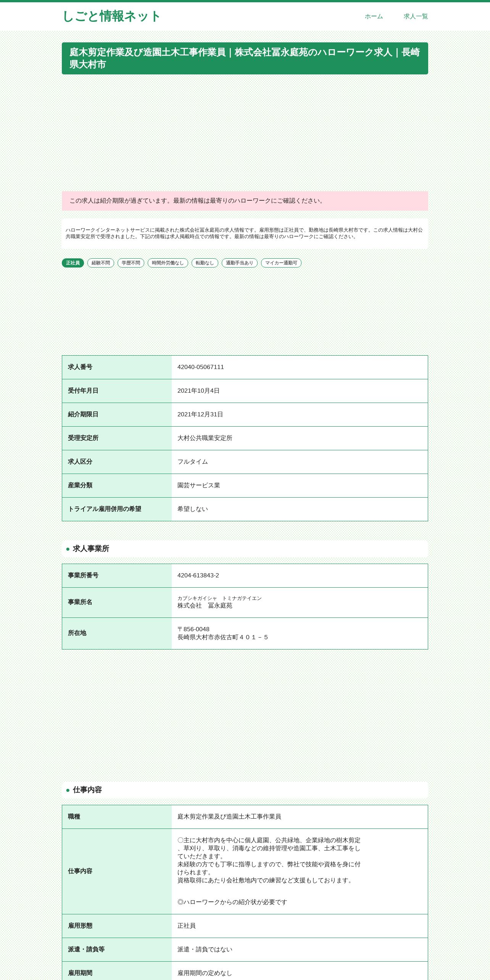
Task: Click the 受付年月日 row label
Action: pyautogui.click(x=83, y=391)
